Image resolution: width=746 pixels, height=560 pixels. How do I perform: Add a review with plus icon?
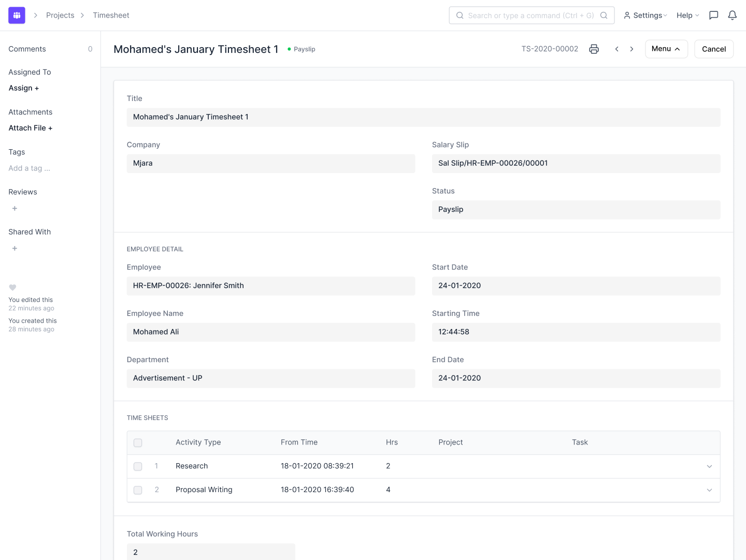[15, 208]
